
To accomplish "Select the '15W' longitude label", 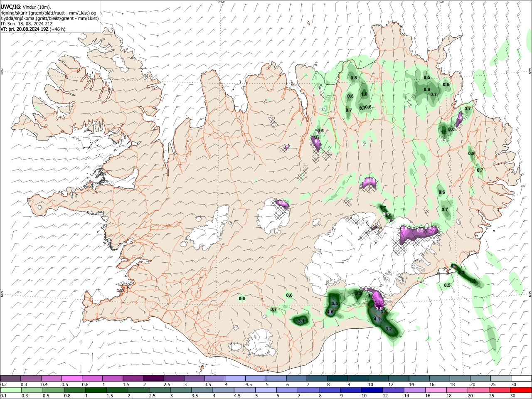I will point(440,2).
